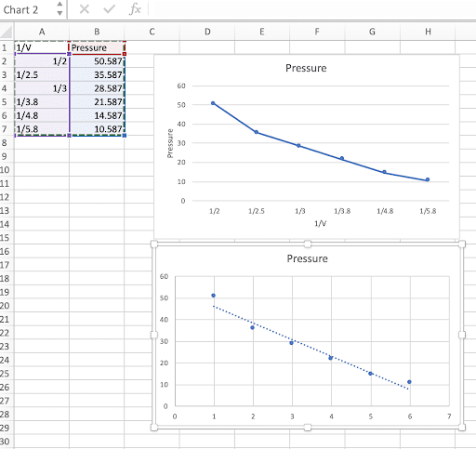
Task: Click the blue range handle below cell B7
Action: point(125,136)
